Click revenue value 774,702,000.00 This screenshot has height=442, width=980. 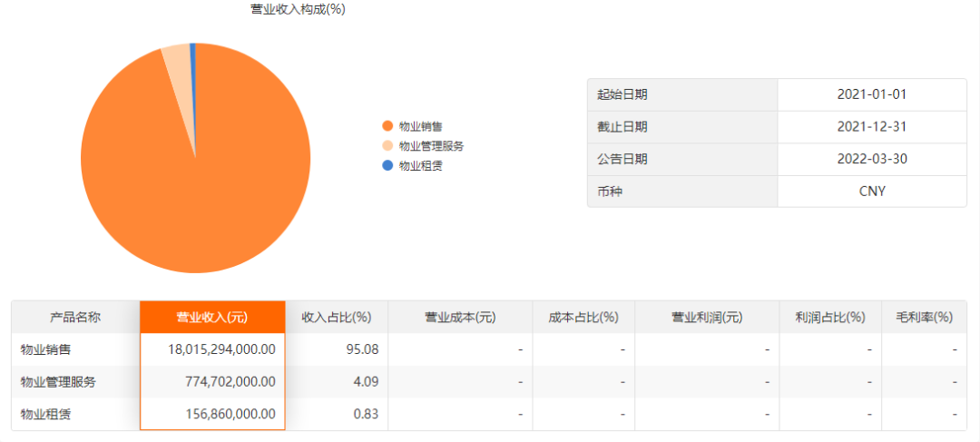(231, 382)
